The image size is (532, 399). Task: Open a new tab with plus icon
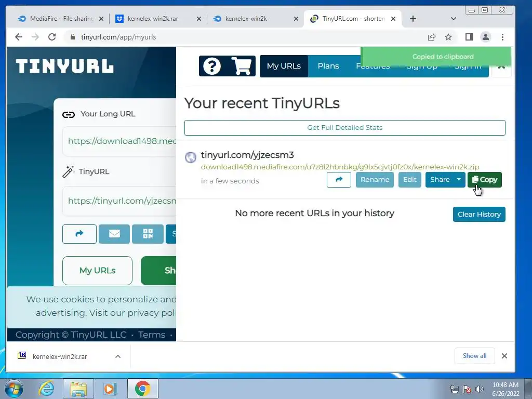(x=413, y=19)
